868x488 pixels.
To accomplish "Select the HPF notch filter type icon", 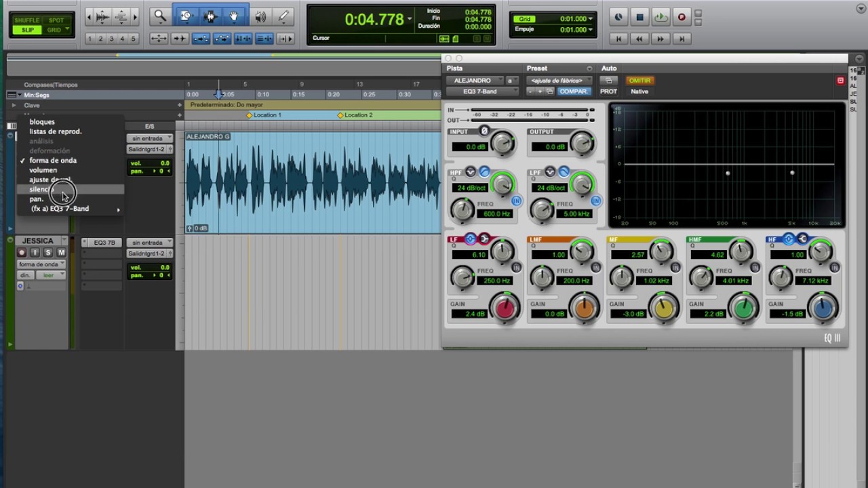I will click(x=471, y=172).
